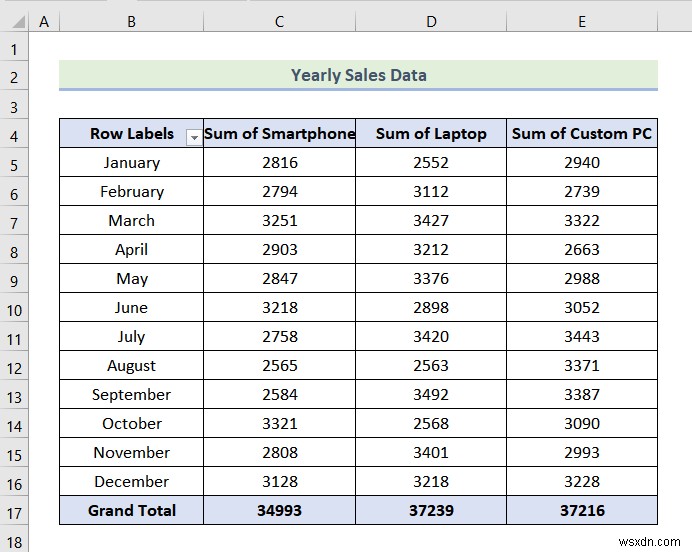Click March smartphone value 3251
Screen dimensions: 692x552
point(279,220)
